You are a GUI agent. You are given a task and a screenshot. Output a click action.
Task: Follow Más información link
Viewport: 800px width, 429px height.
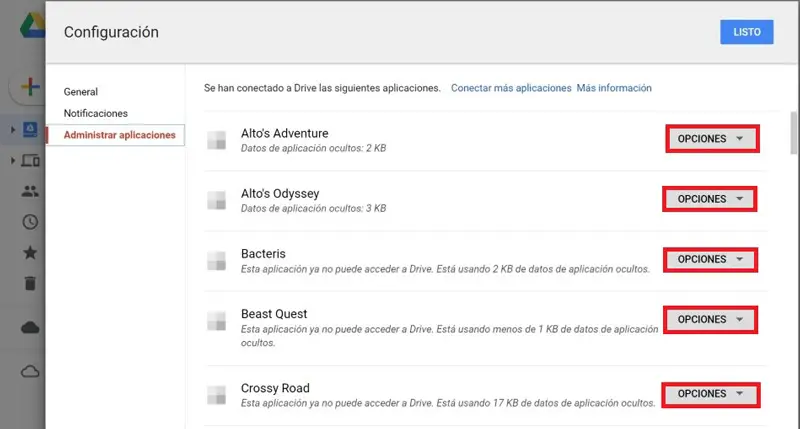tap(614, 88)
